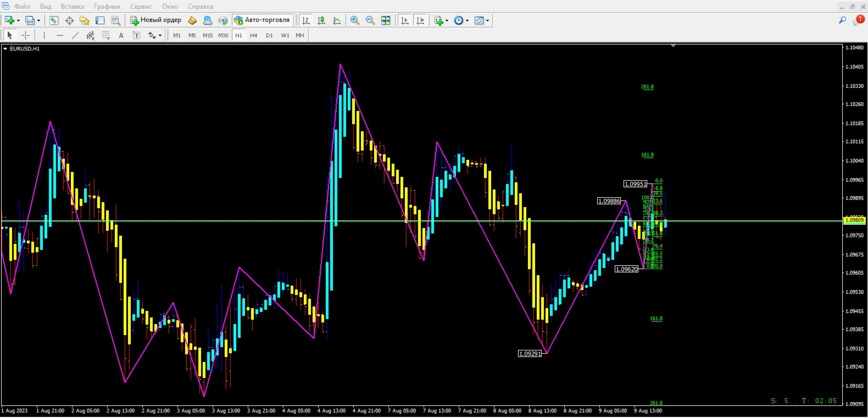The image size is (868, 418).
Task: Open the EURUSD,H1 triangle menu on chart
Action: 5,49
